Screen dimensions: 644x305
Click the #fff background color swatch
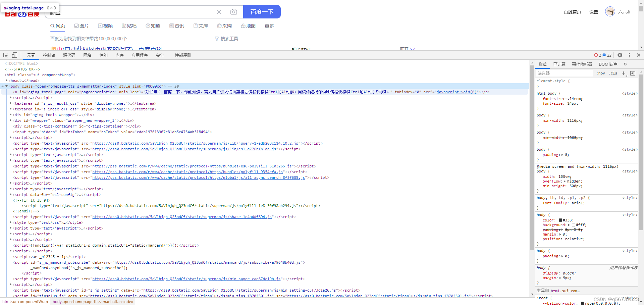(574, 225)
